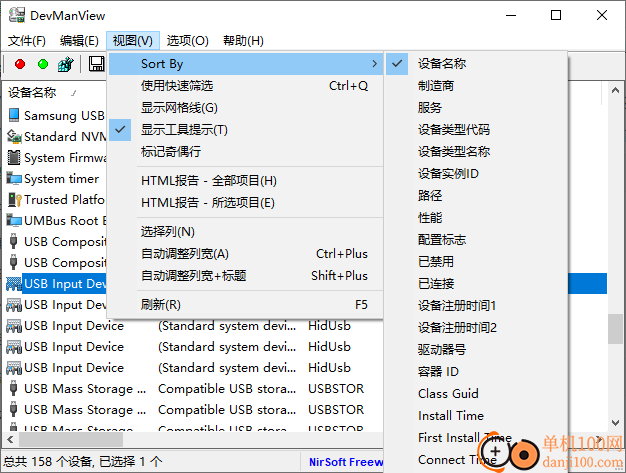Sort by 驱动器号
The height and width of the screenshot is (473, 626).
click(x=477, y=350)
